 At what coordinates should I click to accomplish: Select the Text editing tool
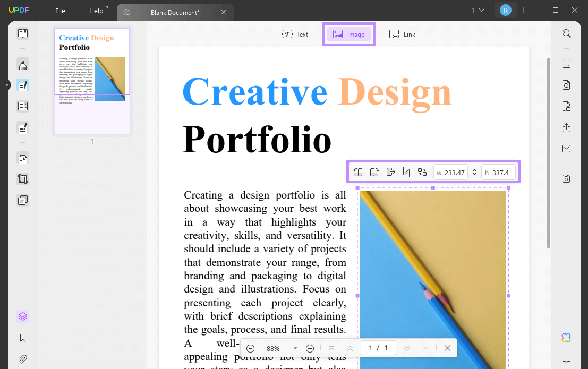pyautogui.click(x=295, y=35)
